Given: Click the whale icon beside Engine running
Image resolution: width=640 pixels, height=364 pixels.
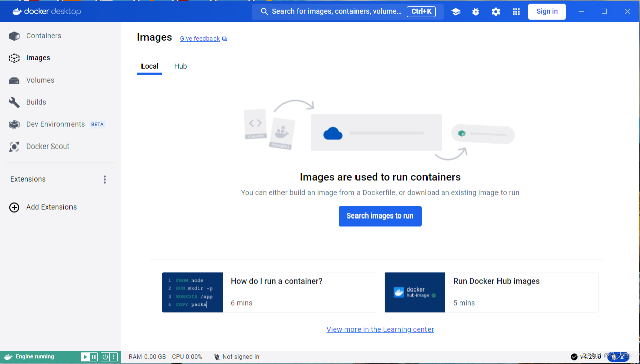Looking at the screenshot, I should pos(8,357).
